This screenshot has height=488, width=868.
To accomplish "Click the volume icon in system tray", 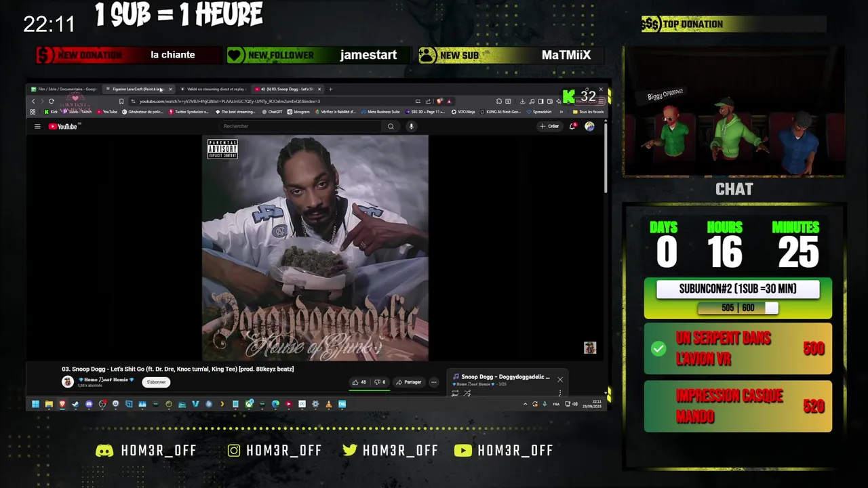I will (575, 404).
